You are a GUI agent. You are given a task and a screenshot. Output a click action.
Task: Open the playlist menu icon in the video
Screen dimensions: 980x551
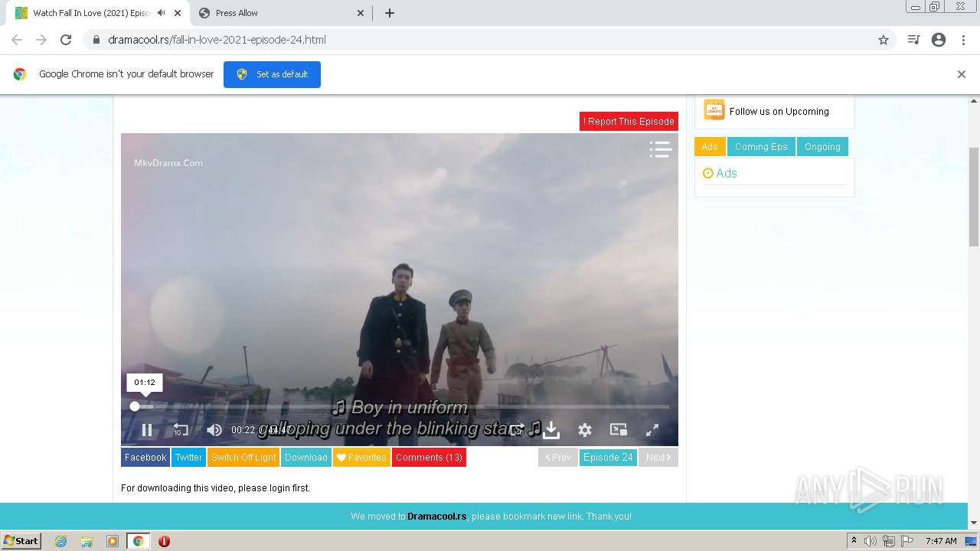click(660, 149)
